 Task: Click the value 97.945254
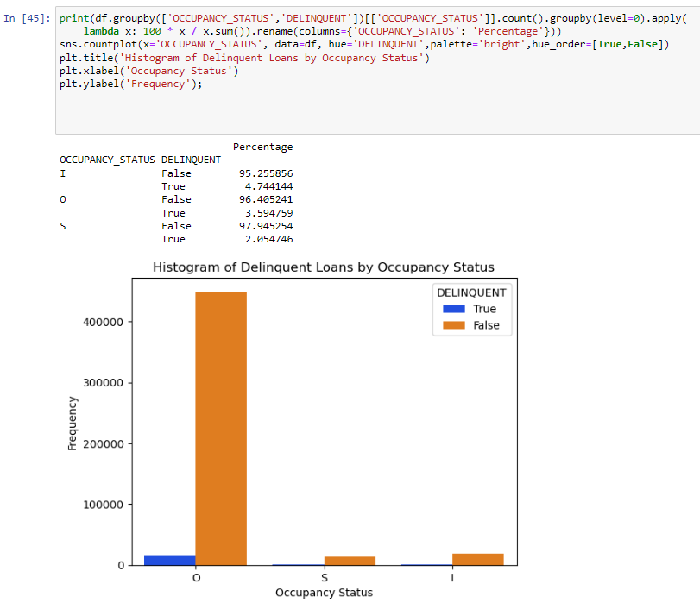pyautogui.click(x=266, y=226)
